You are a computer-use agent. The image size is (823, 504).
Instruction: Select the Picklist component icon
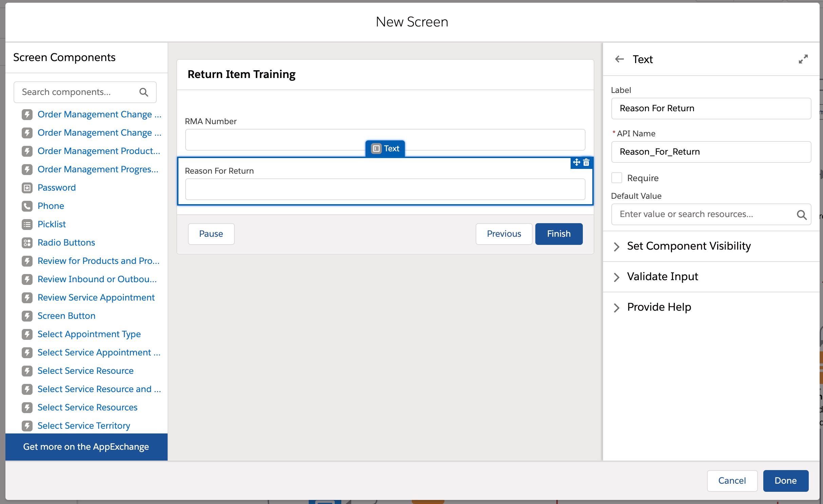coord(27,224)
